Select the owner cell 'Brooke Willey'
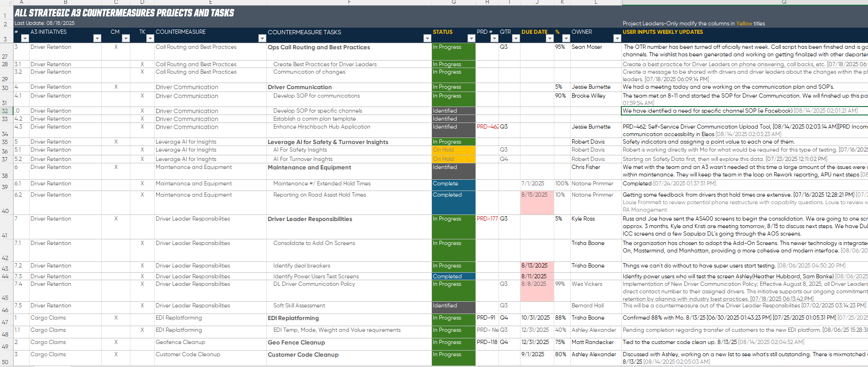The image size is (868, 367). coord(596,99)
